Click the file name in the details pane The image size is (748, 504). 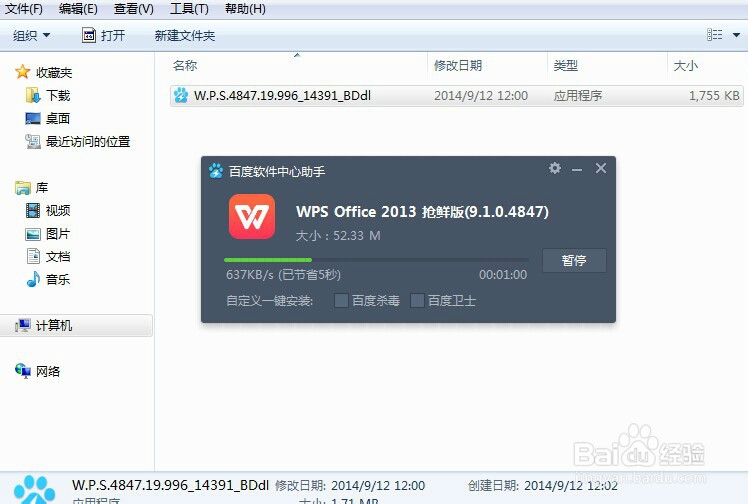coord(170,485)
